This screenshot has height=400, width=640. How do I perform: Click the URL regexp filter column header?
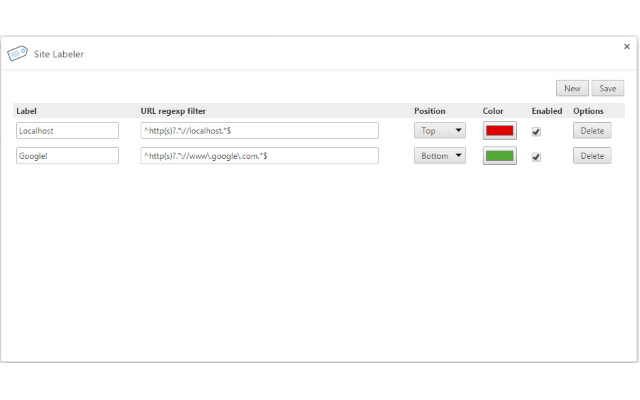(x=173, y=111)
